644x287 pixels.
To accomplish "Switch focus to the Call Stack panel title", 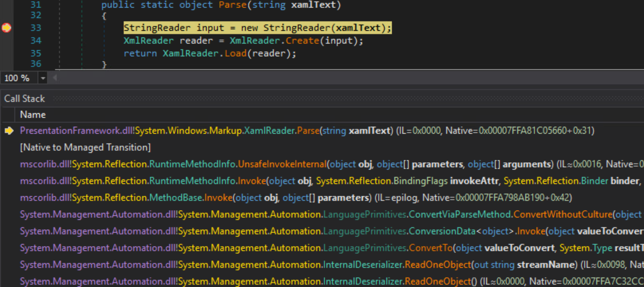I will tap(24, 98).
